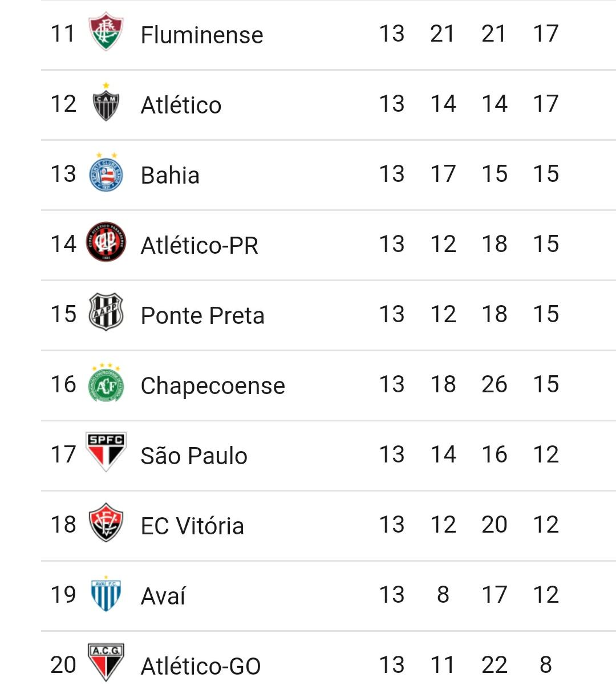The width and height of the screenshot is (616, 694).
Task: Click the Atlético CAM shield crest
Action: (x=106, y=102)
